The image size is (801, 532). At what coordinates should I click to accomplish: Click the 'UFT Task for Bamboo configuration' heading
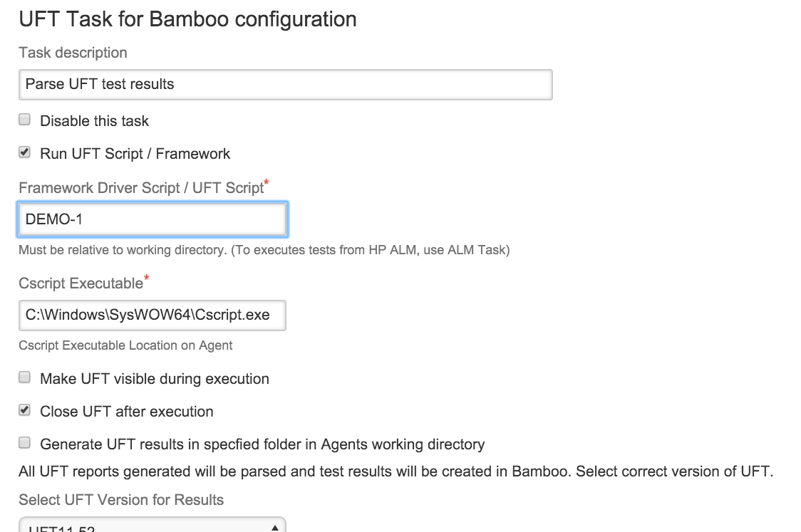click(x=187, y=19)
